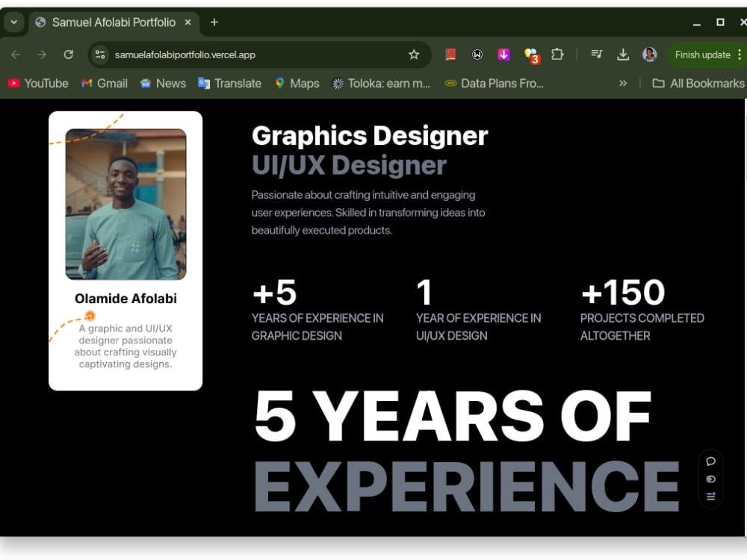
Task: Click the UI/UX Designer heading
Action: (x=349, y=165)
